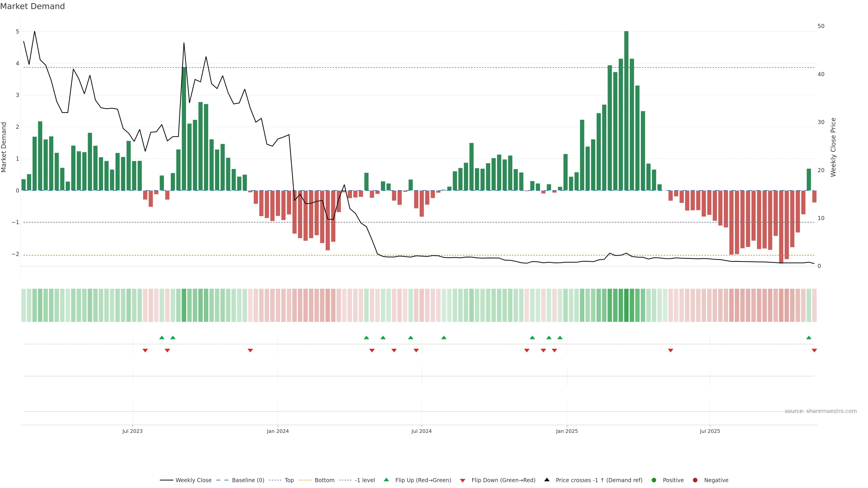Screen dimensions: 868x488
Task: Click the source: sharemaestro.com text
Action: (x=821, y=411)
